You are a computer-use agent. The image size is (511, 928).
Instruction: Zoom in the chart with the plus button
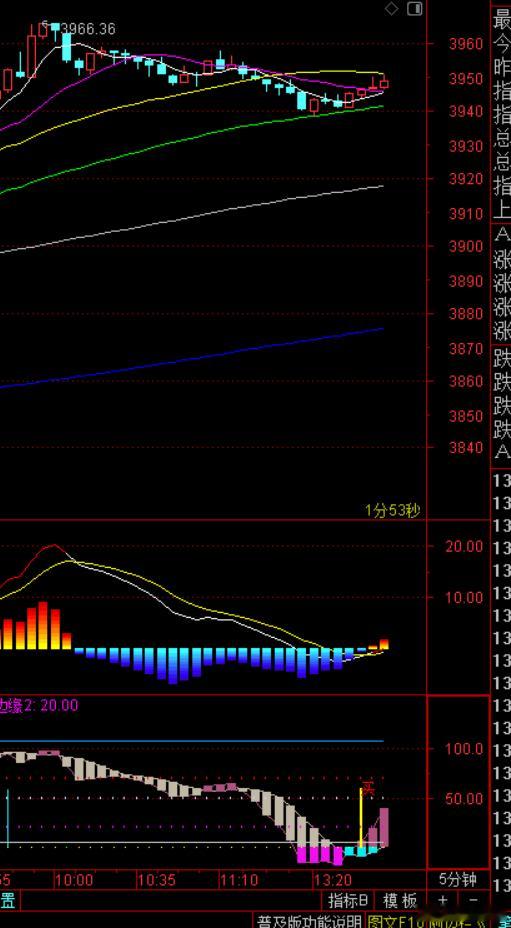click(443, 901)
